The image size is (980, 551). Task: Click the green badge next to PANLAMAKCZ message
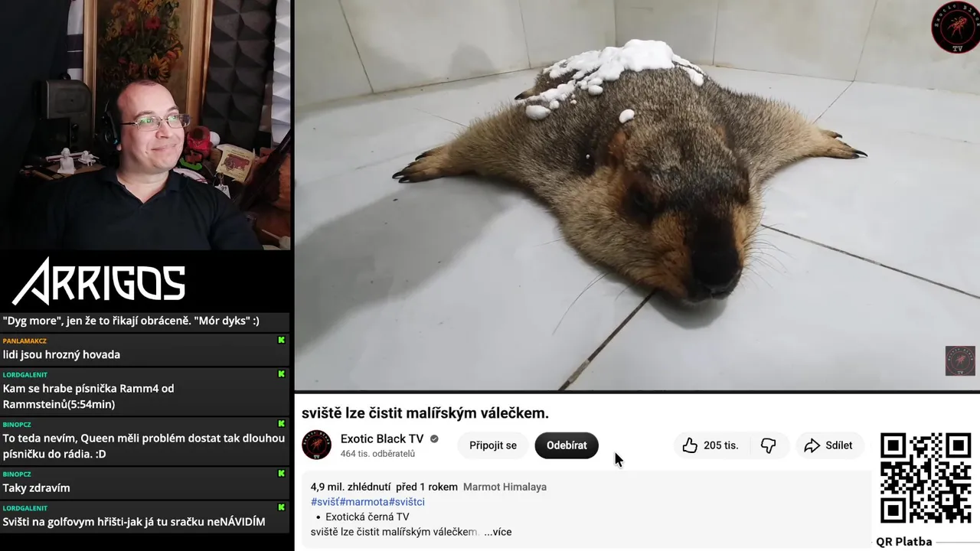[281, 341]
